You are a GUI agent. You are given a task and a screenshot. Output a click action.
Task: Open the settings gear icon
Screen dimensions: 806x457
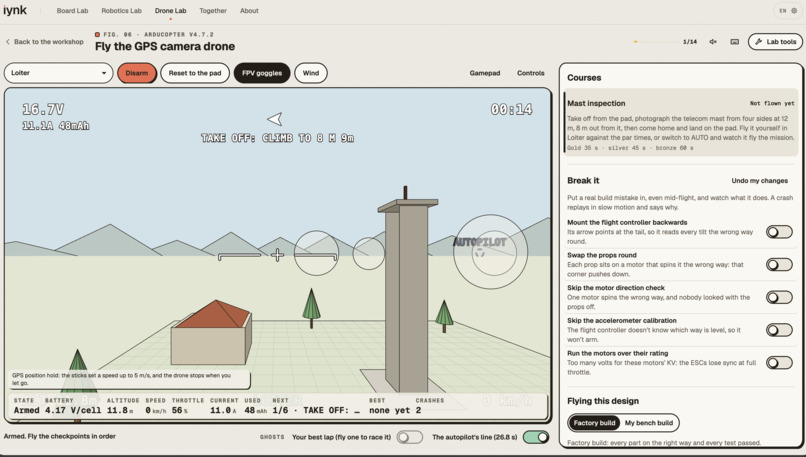[x=794, y=10]
